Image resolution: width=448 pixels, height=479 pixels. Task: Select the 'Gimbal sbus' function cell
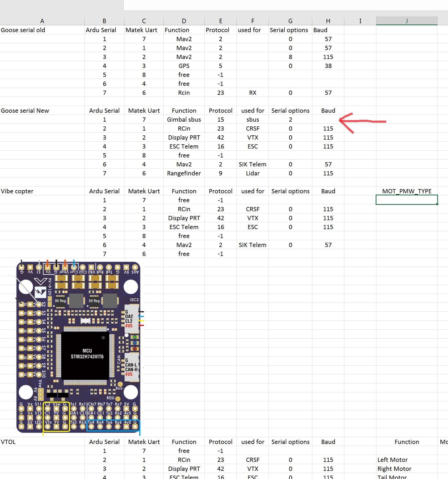pos(184,120)
